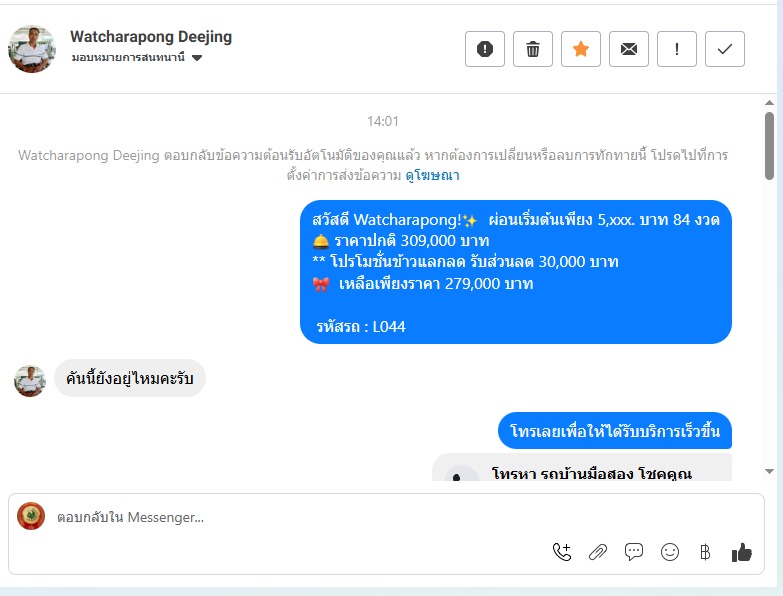The height and width of the screenshot is (596, 783).
Task: Mark conversation done with checkmark button
Action: (x=724, y=49)
